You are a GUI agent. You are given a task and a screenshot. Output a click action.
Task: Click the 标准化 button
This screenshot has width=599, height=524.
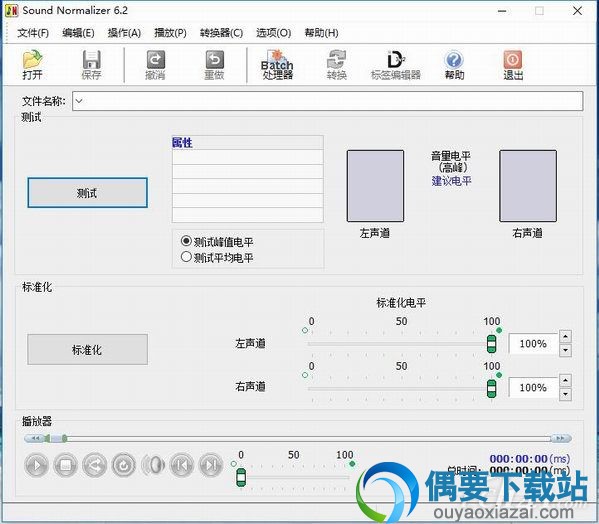tap(87, 349)
